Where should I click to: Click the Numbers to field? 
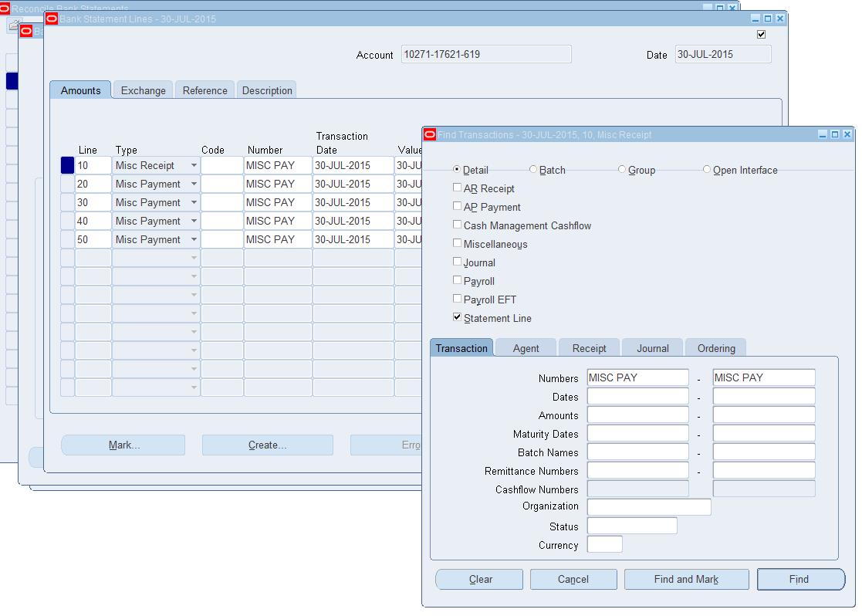coord(764,377)
